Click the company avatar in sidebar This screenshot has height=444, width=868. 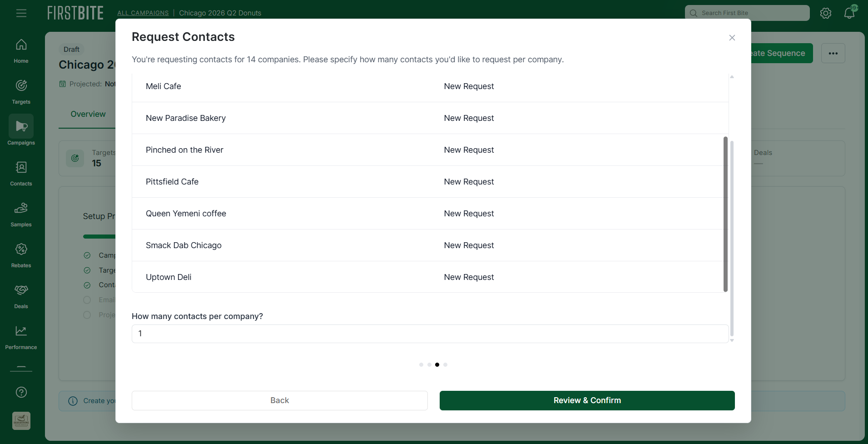pos(21,421)
